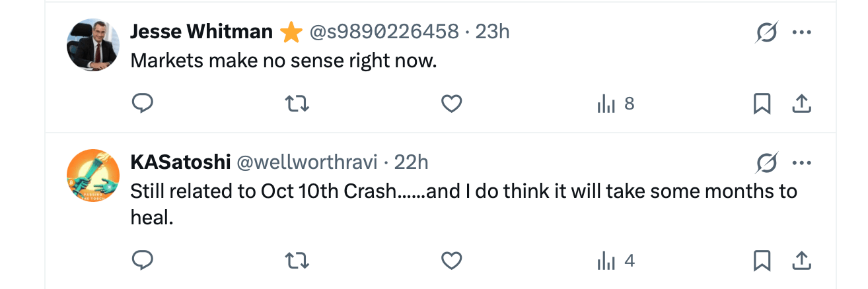The image size is (868, 289).
Task: Like KASatoshi's reply
Action: pos(451,261)
